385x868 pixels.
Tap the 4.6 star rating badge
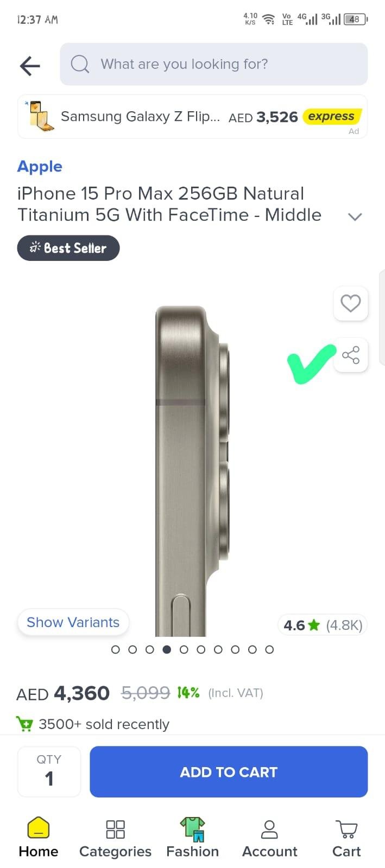point(323,625)
